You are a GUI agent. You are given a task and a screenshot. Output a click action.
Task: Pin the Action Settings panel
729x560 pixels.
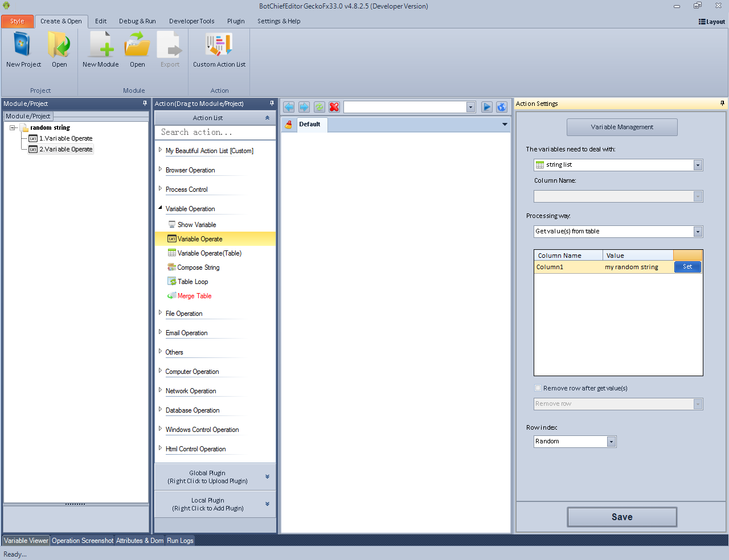[722, 104]
